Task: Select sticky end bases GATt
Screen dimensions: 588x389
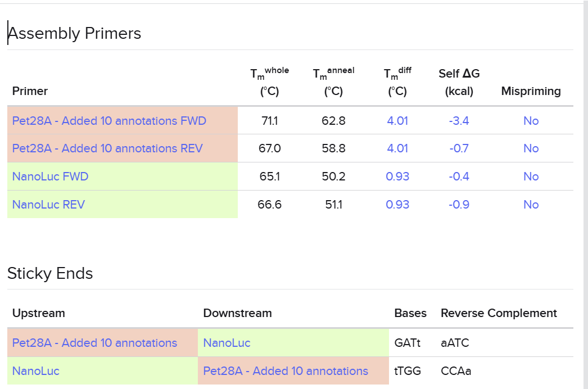Action: (x=407, y=343)
